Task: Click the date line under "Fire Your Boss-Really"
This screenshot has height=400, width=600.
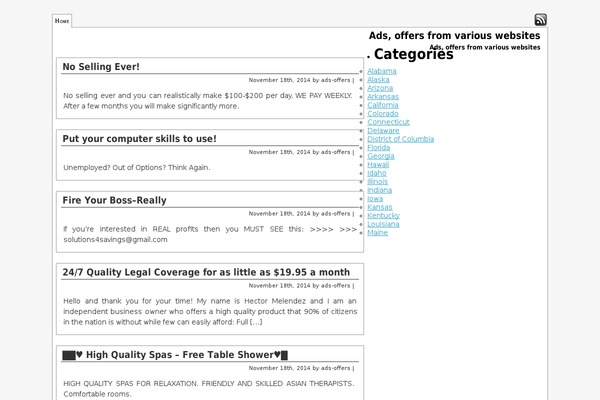Action: 302,214
